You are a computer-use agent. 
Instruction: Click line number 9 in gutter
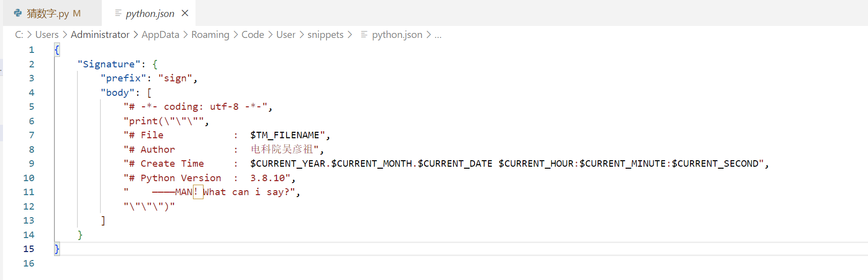(31, 164)
